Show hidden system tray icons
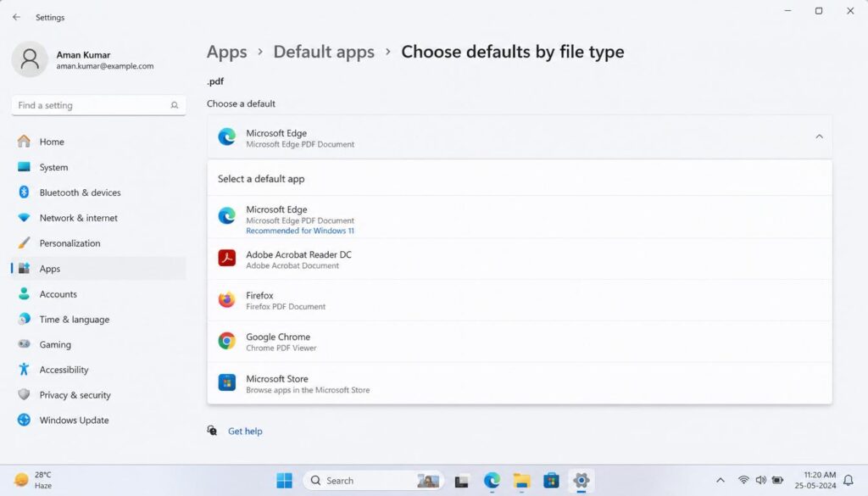 click(721, 481)
